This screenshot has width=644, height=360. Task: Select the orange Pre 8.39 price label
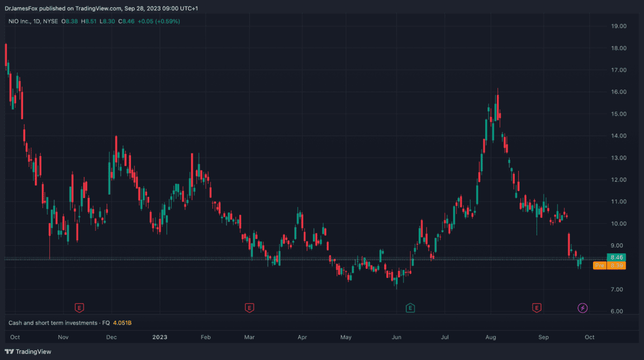tap(609, 266)
